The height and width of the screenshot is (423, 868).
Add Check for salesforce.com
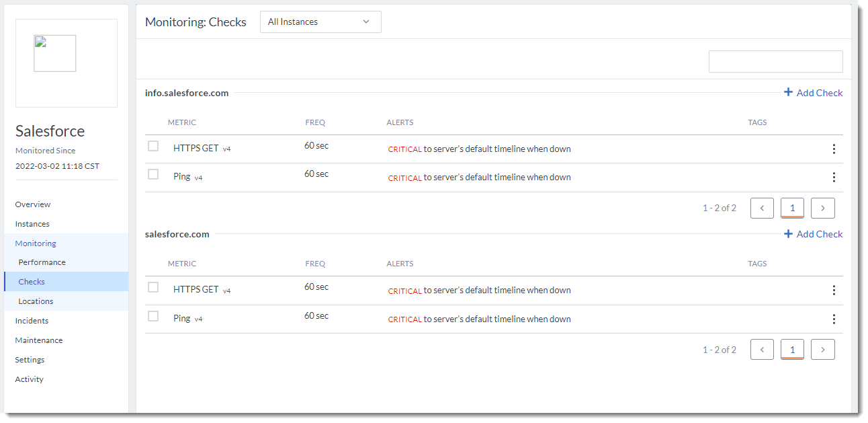point(813,234)
